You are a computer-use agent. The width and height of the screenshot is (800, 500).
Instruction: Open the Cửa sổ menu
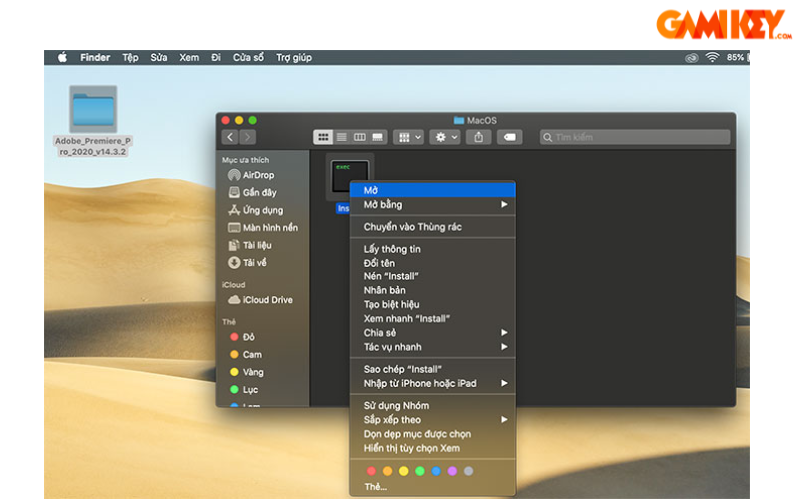(x=248, y=58)
